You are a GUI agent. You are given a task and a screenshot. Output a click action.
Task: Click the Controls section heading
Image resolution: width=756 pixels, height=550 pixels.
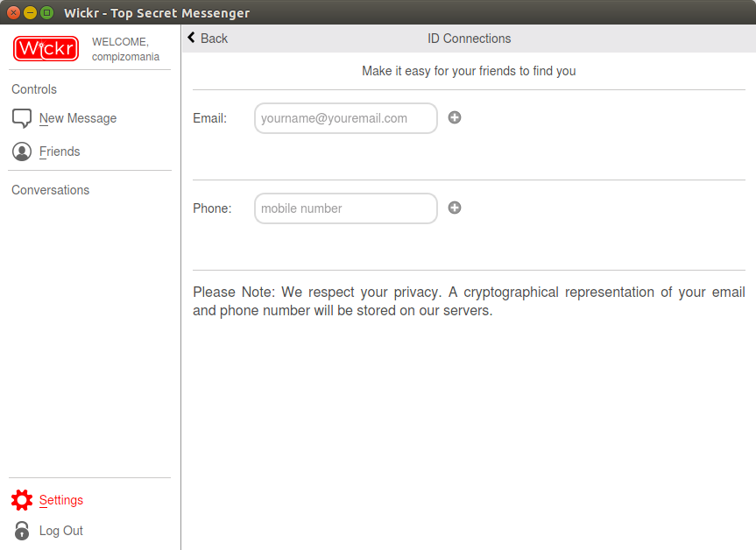click(x=34, y=89)
